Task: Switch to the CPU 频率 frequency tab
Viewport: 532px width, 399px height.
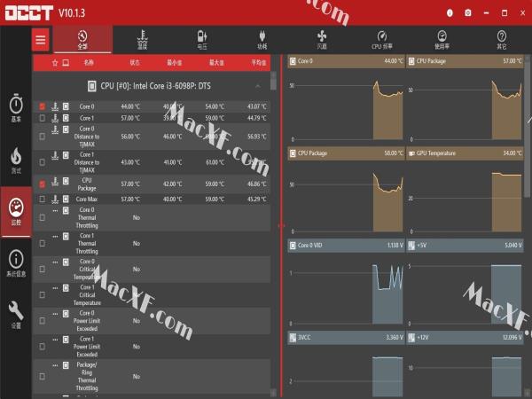Action: (381, 40)
